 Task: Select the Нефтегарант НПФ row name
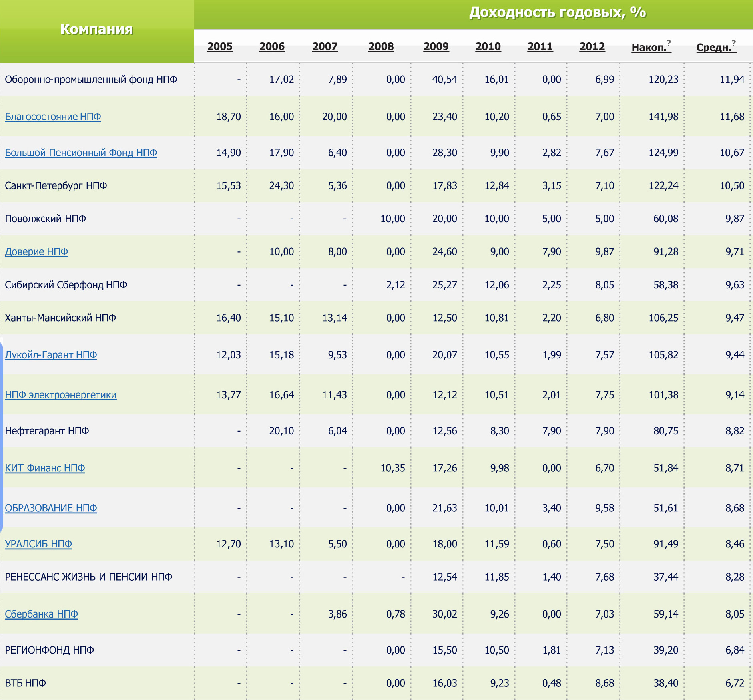pyautogui.click(x=47, y=431)
